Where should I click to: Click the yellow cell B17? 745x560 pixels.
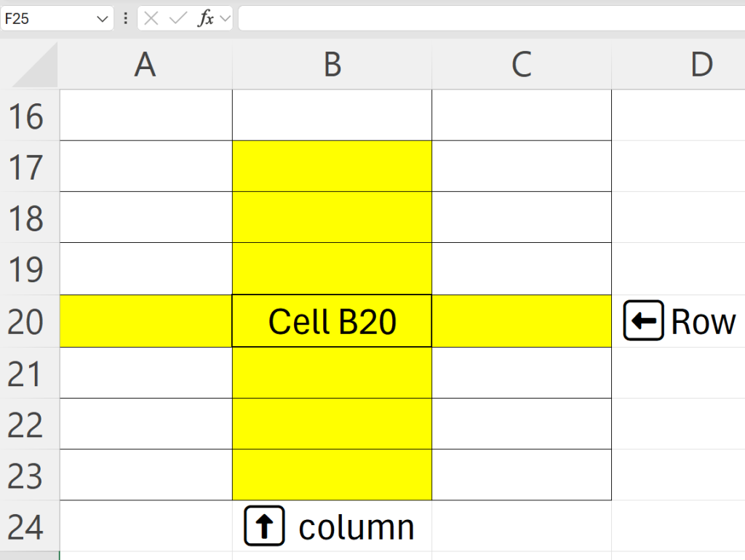click(332, 167)
